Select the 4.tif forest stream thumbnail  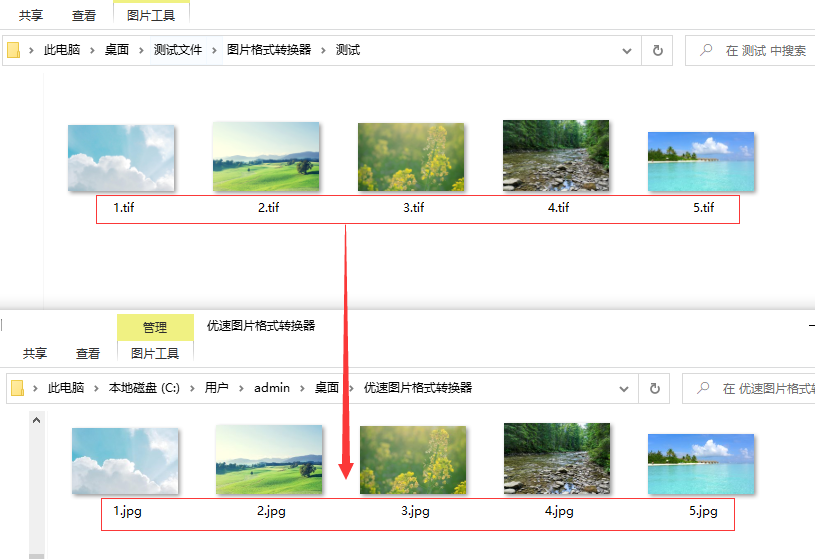pos(556,155)
